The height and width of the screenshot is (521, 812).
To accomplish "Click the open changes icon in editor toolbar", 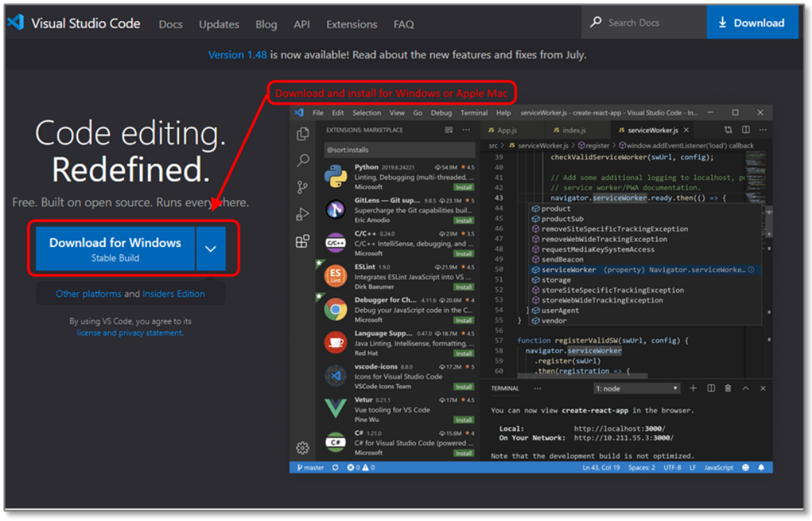I will (728, 130).
